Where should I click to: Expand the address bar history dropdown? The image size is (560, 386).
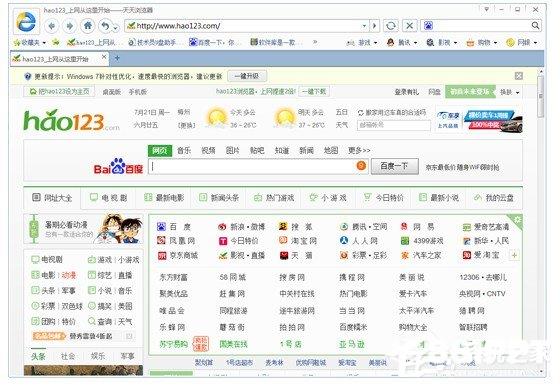(x=364, y=26)
